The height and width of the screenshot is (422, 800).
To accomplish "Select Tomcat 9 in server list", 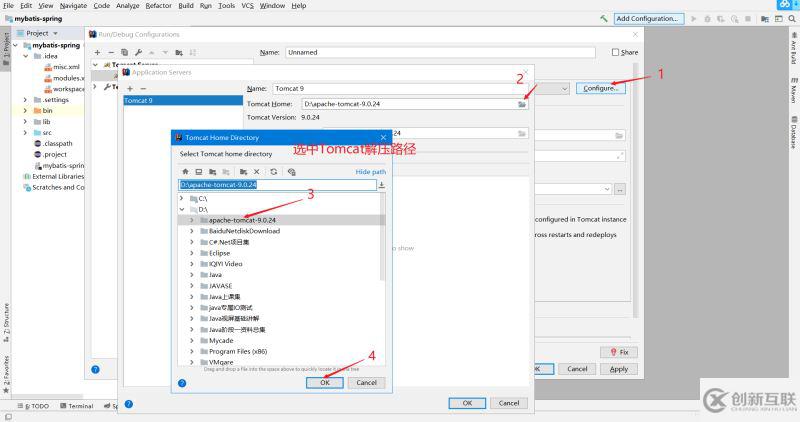I will pyautogui.click(x=183, y=101).
